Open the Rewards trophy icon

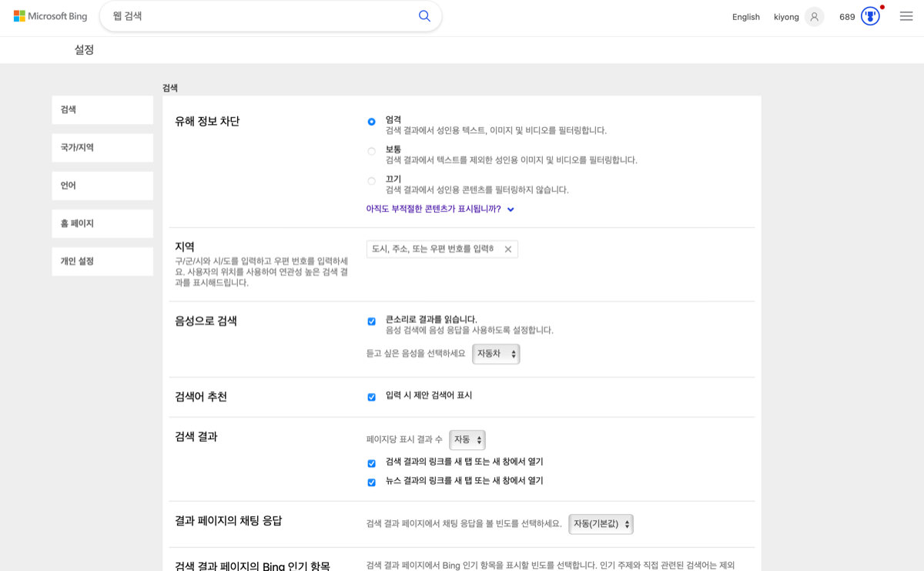(x=870, y=16)
